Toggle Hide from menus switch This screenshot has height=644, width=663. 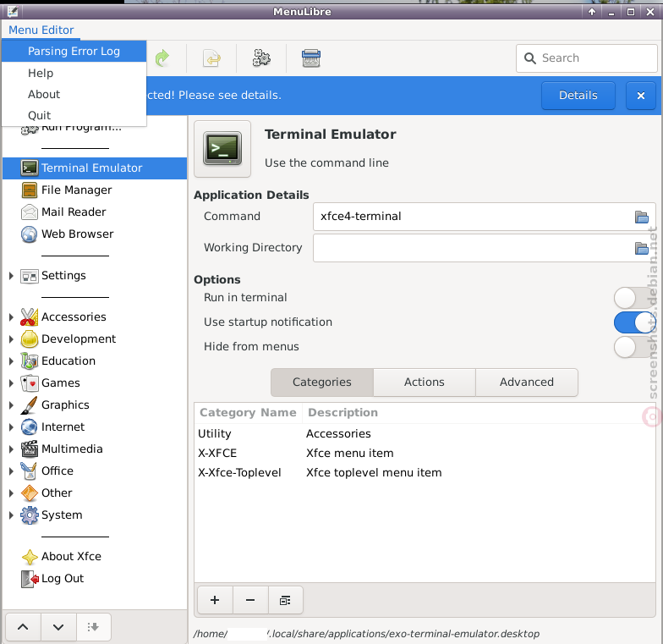tap(634, 347)
